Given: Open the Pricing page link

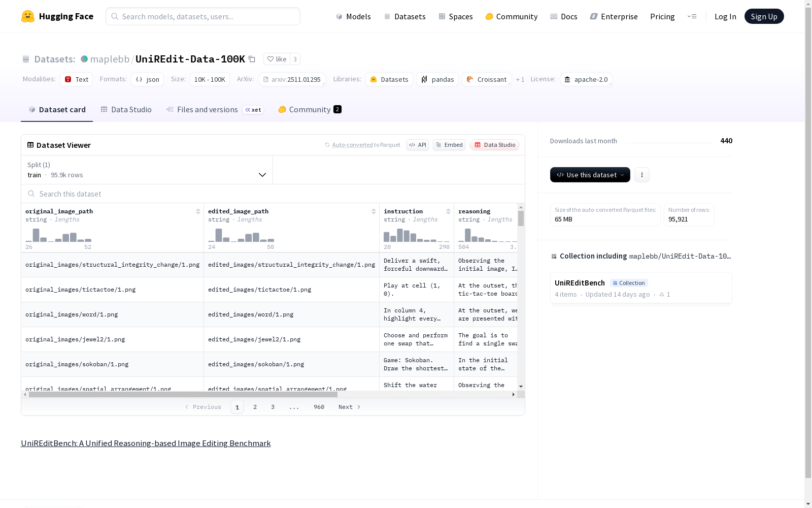Looking at the screenshot, I should click(x=662, y=16).
